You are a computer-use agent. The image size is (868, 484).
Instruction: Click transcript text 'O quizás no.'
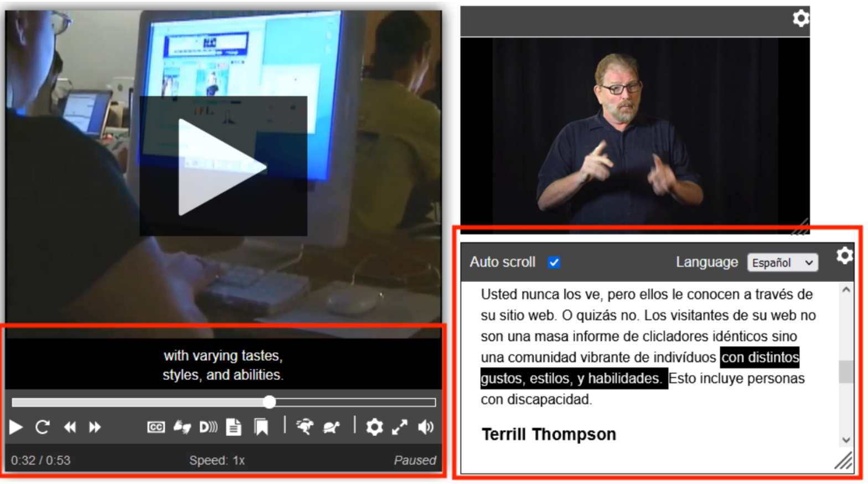[601, 316]
